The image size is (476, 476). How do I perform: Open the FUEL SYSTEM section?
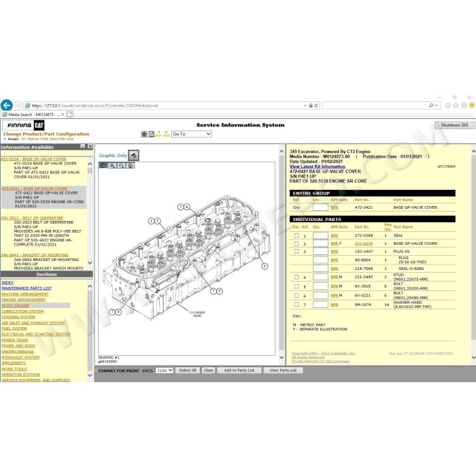(14, 328)
